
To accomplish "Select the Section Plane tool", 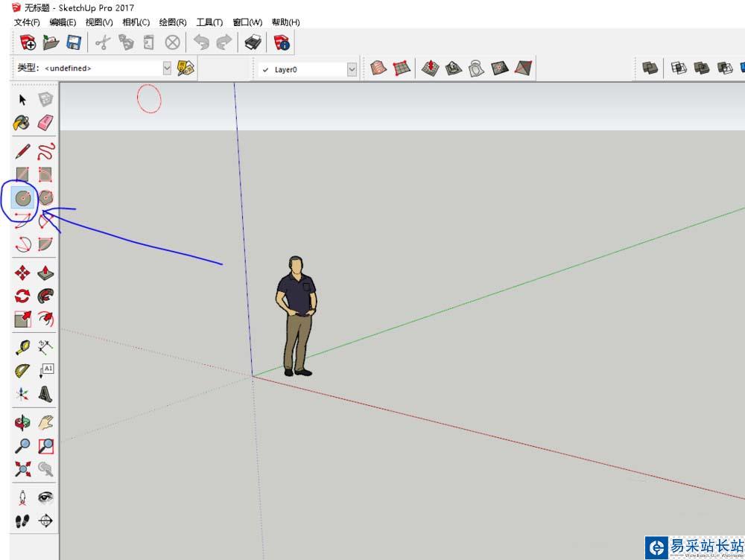I will 45,521.
